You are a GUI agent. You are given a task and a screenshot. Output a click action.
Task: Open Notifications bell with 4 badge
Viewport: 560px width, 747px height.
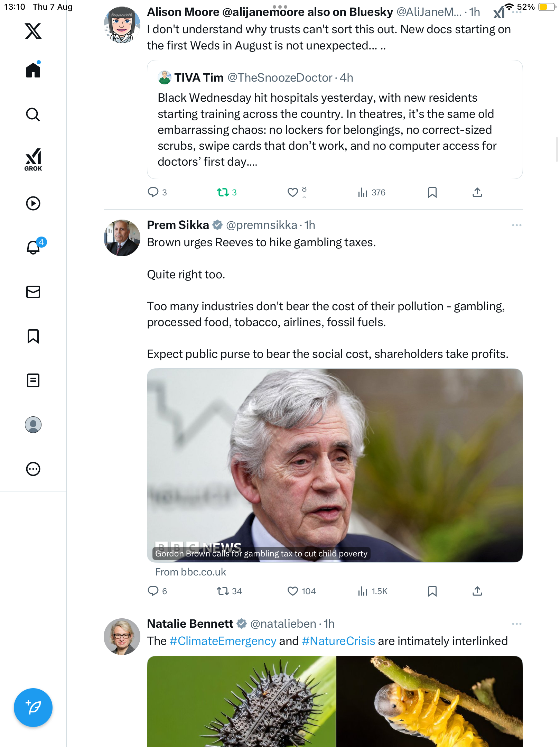click(x=34, y=247)
